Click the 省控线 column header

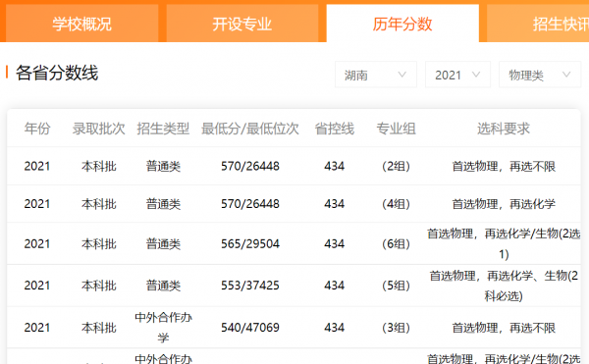click(x=335, y=129)
